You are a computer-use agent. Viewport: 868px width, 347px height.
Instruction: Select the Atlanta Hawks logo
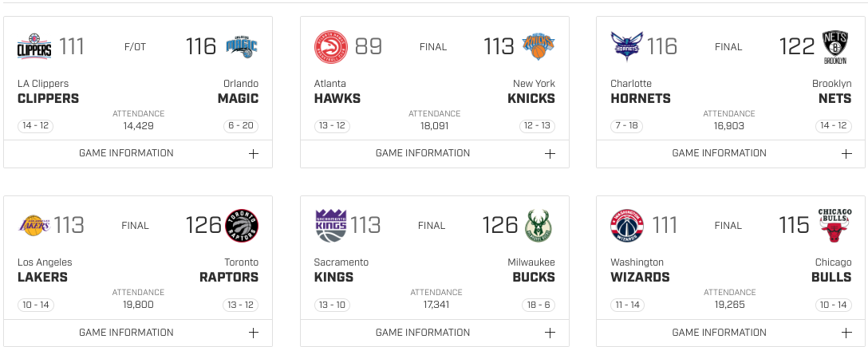pyautogui.click(x=330, y=46)
